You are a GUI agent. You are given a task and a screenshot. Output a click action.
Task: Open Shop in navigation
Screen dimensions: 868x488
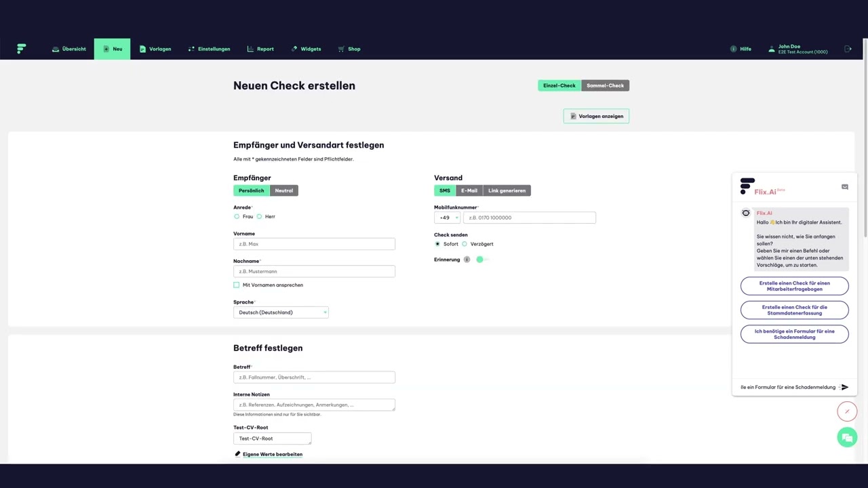click(x=349, y=49)
